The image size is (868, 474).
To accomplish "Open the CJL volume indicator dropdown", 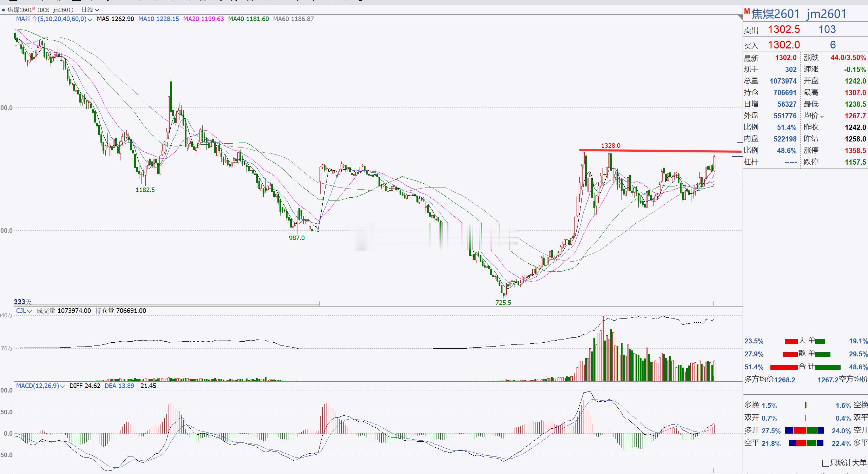I will click(x=29, y=311).
